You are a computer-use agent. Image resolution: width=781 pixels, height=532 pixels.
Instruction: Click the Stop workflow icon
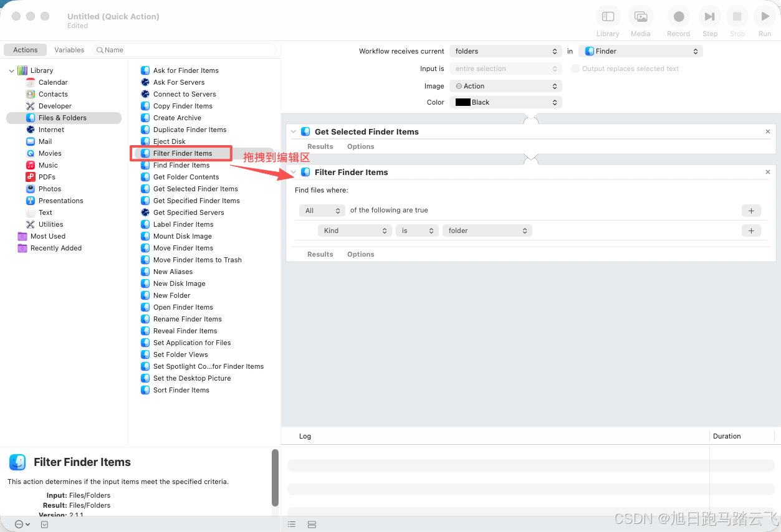pos(737,17)
